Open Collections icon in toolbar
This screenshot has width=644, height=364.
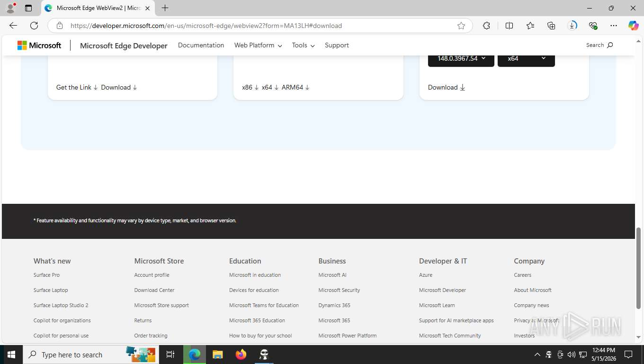coord(551,26)
